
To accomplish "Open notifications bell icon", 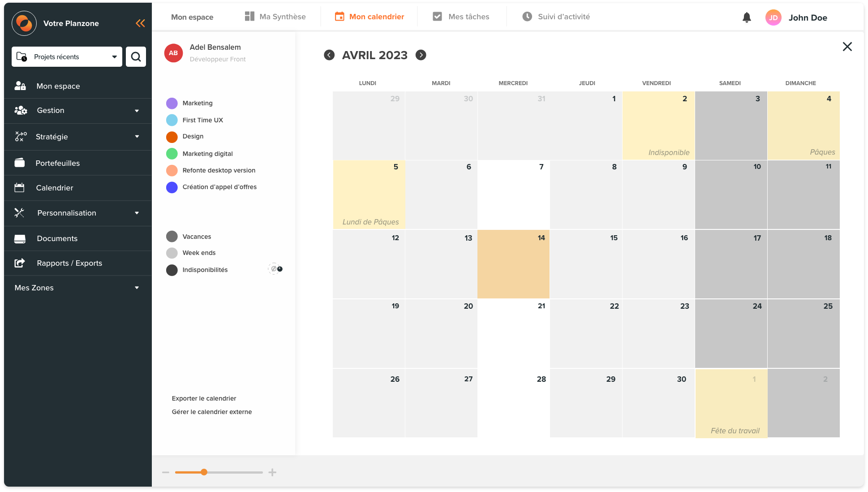I will [x=747, y=17].
